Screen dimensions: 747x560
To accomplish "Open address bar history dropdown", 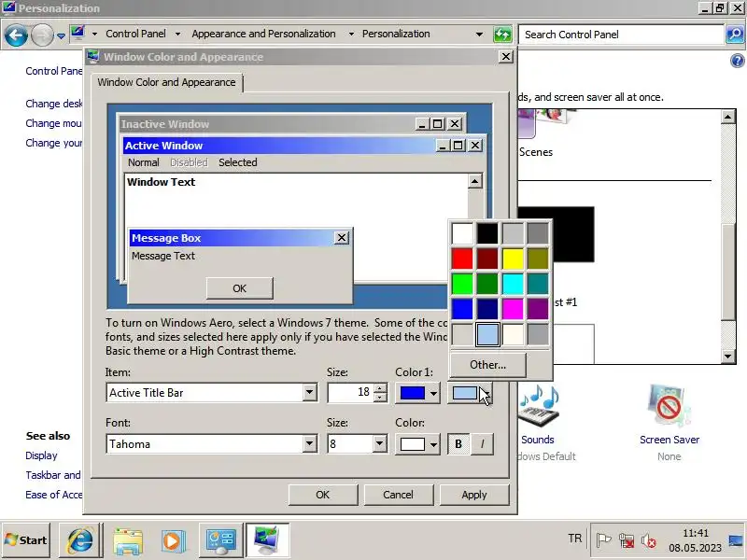I will (x=479, y=35).
